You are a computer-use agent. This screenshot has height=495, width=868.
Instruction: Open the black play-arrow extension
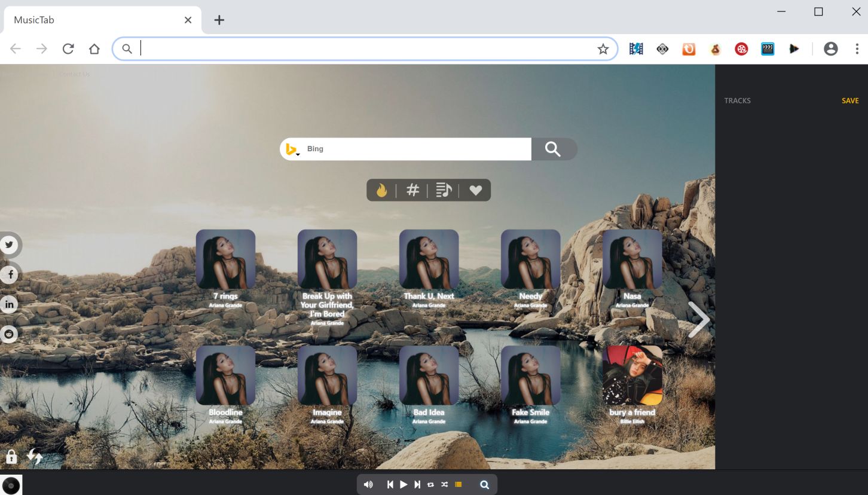click(x=794, y=49)
